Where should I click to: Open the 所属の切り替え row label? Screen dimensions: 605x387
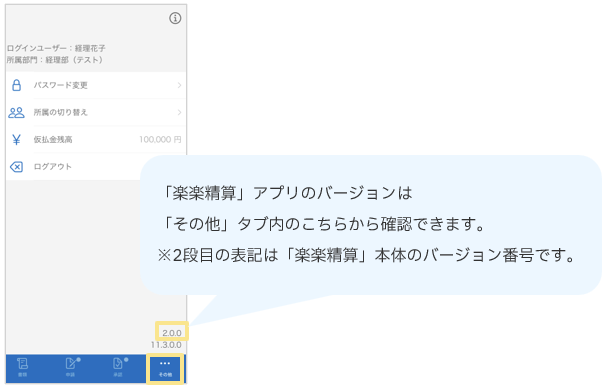(61, 112)
